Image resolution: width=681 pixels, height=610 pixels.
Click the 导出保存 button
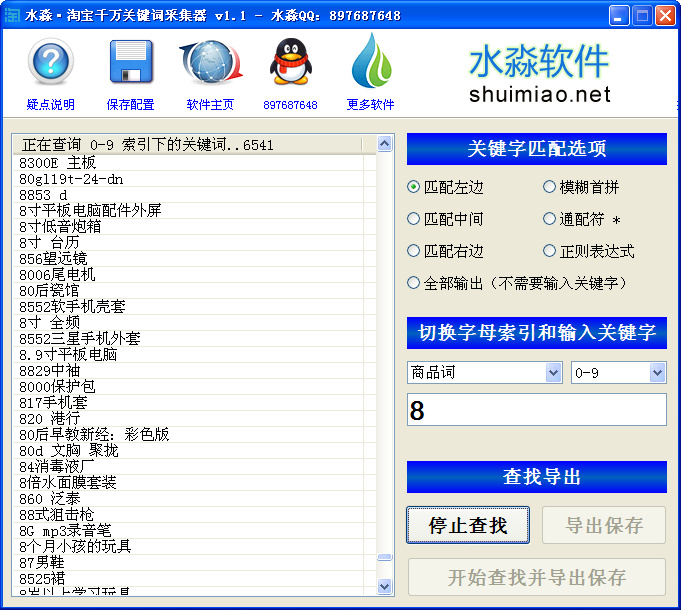[x=604, y=525]
